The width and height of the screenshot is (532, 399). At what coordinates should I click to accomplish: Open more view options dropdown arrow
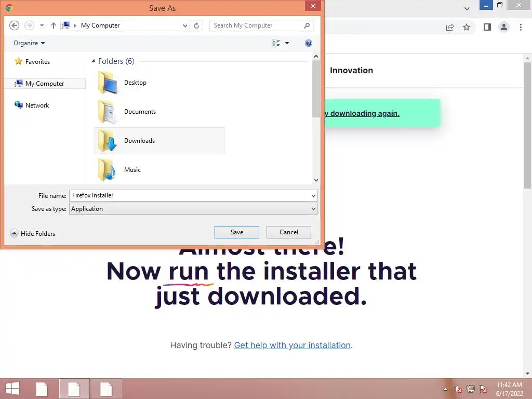pos(287,43)
